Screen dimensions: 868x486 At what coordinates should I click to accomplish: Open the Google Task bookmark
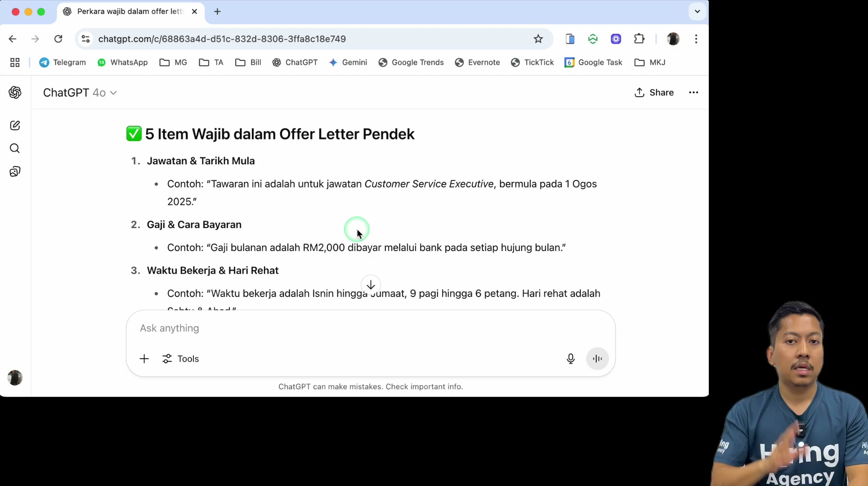(593, 63)
